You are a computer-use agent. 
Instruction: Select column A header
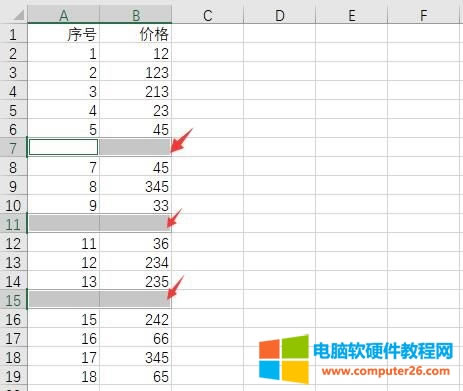(63, 15)
